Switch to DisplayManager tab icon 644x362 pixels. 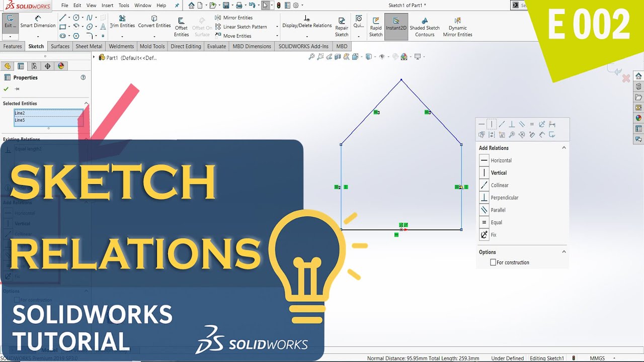[61, 66]
